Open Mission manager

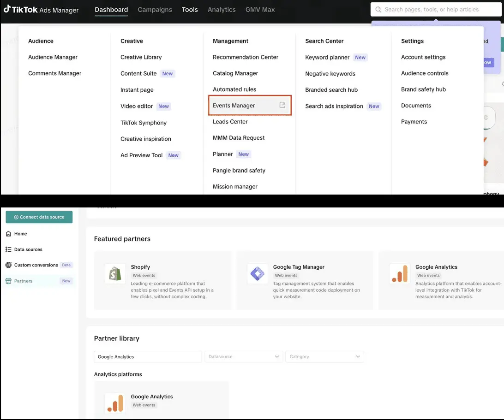point(235,187)
